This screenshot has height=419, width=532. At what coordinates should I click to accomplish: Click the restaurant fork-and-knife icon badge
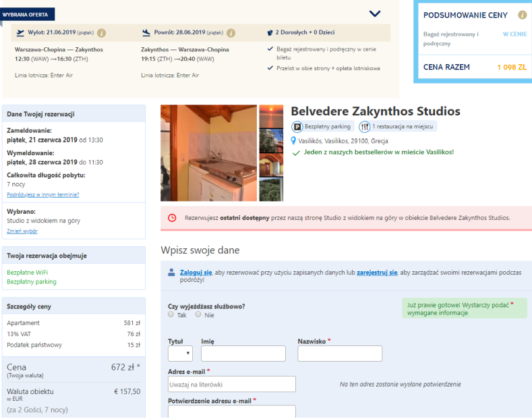pos(364,126)
